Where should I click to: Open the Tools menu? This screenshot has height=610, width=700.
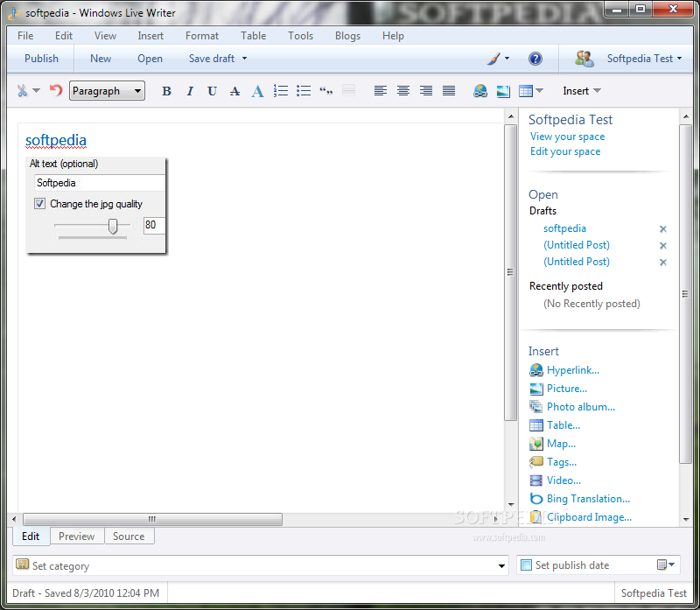coord(300,36)
